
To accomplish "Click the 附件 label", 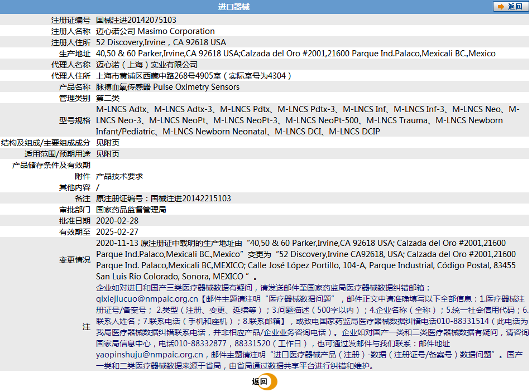I will (x=83, y=176).
